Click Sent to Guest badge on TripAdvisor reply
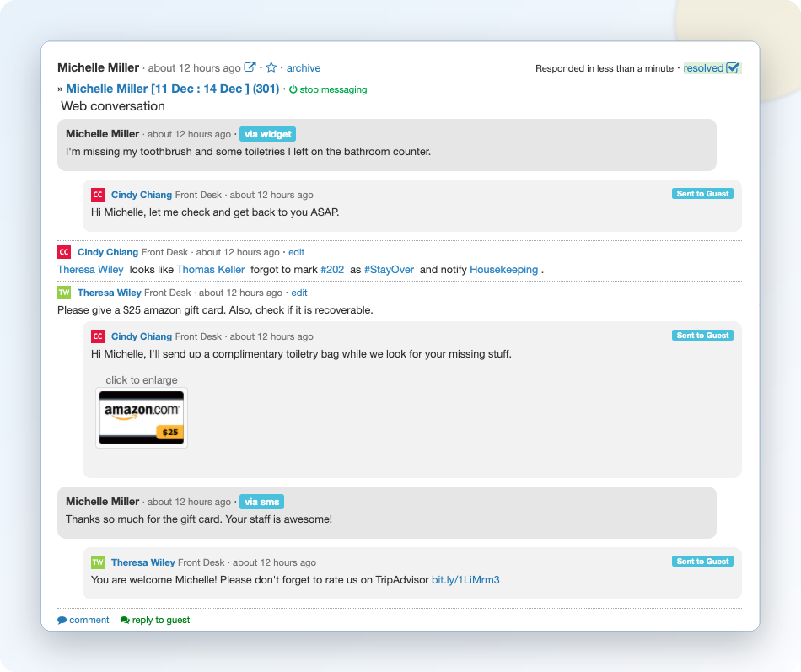This screenshot has width=801, height=672. point(702,561)
